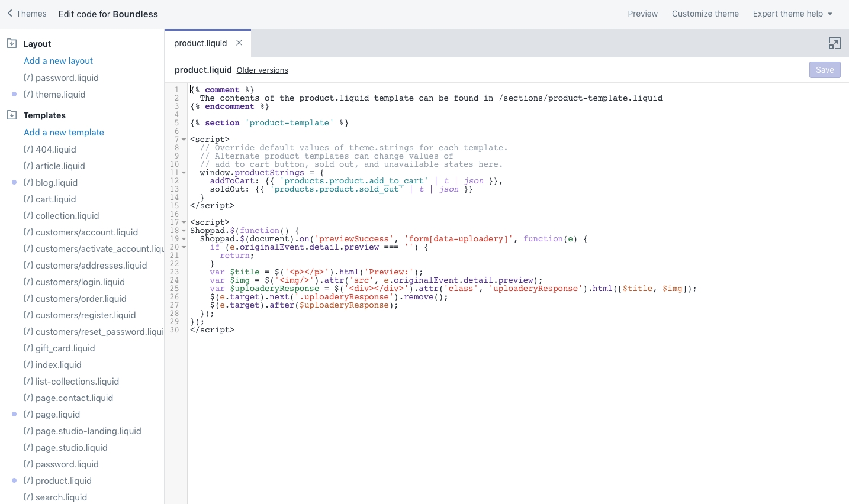Open theme.liquid layout file
This screenshot has width=849, height=504.
pos(60,95)
